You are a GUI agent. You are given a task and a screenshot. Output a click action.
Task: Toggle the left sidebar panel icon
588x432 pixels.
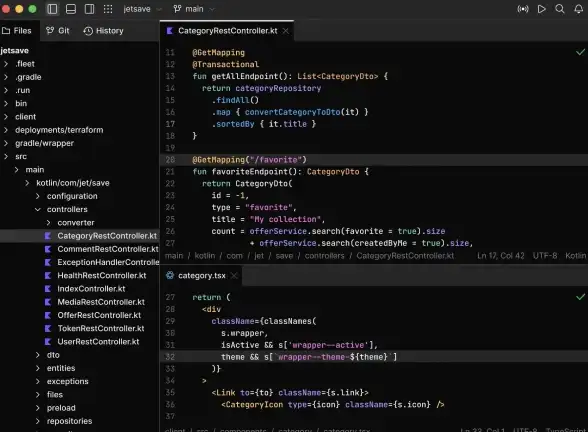tap(52, 9)
